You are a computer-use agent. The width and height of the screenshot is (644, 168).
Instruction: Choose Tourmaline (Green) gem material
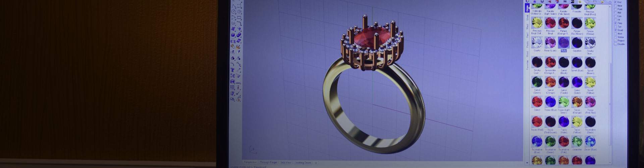(x=550, y=141)
